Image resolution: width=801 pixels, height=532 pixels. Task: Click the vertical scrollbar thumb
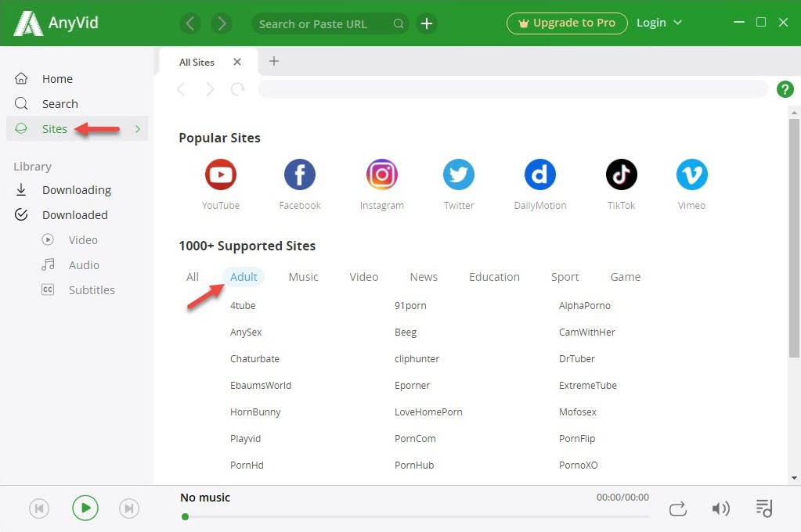[x=794, y=239]
